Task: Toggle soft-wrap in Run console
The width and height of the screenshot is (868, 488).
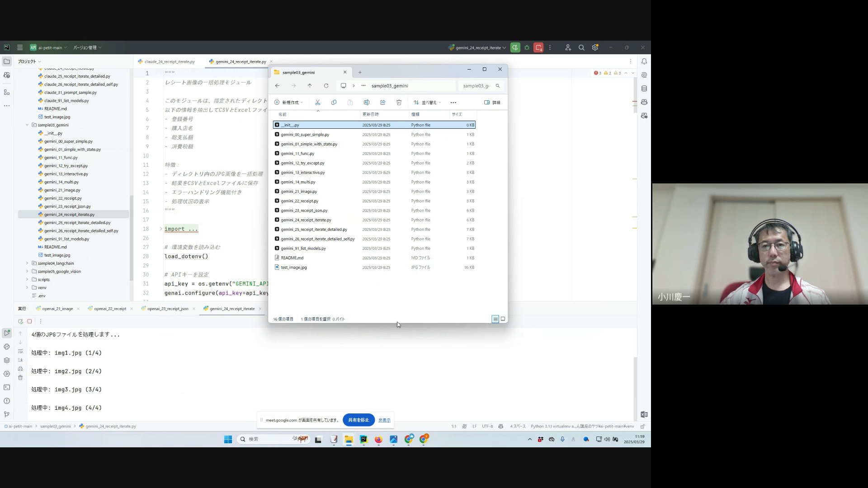Action: tap(20, 351)
